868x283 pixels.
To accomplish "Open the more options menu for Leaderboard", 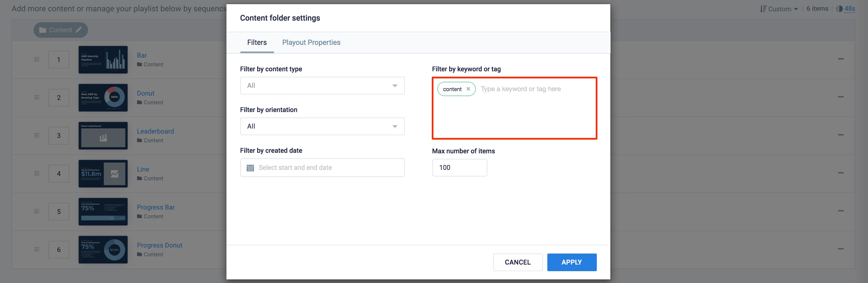I will click(841, 135).
